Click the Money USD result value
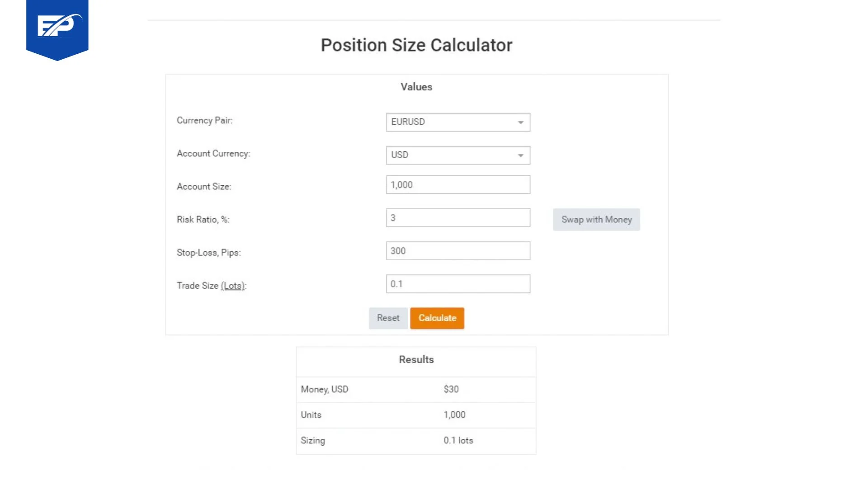The height and width of the screenshot is (488, 868). [x=451, y=389]
